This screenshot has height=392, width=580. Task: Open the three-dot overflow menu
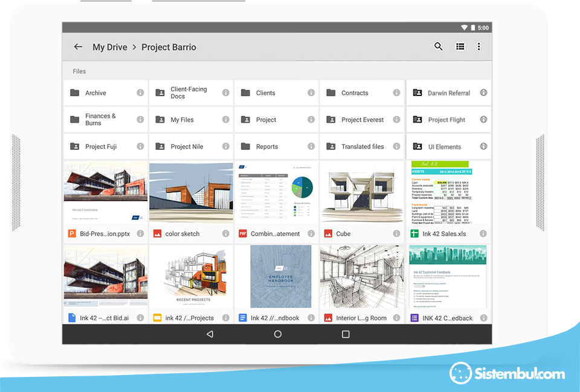tap(478, 47)
